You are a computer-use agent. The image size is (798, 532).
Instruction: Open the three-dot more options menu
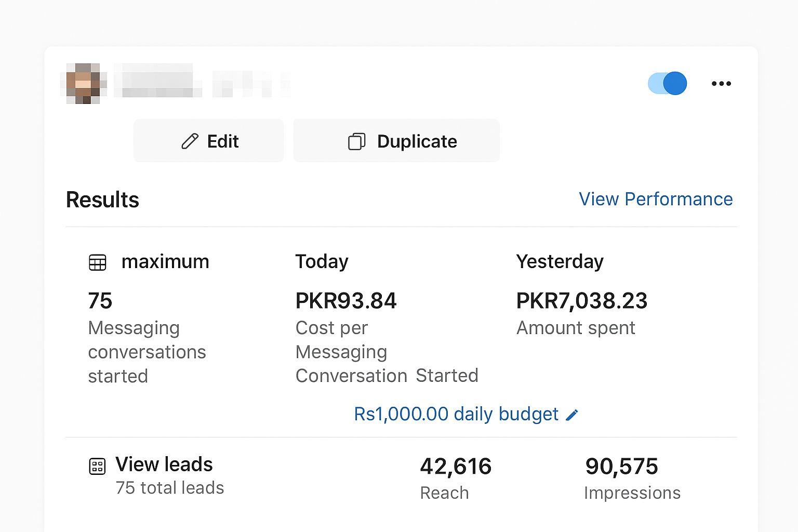click(721, 84)
